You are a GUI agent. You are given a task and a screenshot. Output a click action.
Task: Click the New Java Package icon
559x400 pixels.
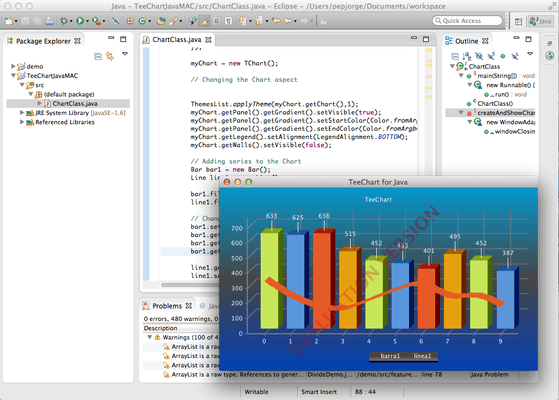point(130,21)
